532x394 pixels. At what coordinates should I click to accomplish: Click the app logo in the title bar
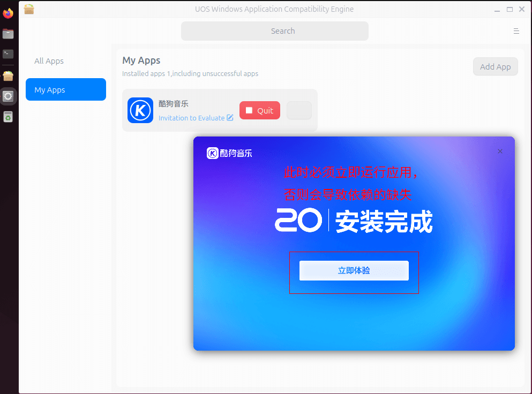pyautogui.click(x=29, y=9)
